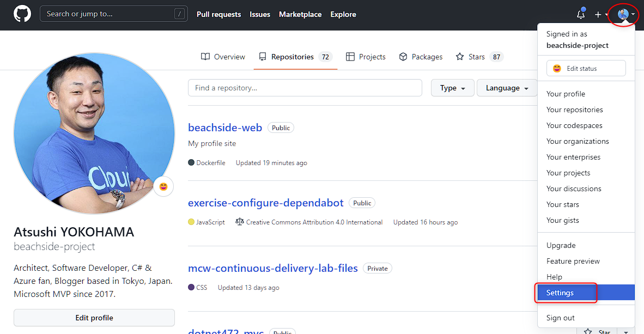The width and height of the screenshot is (644, 334).
Task: Open the Marketplace menu item
Action: click(300, 15)
